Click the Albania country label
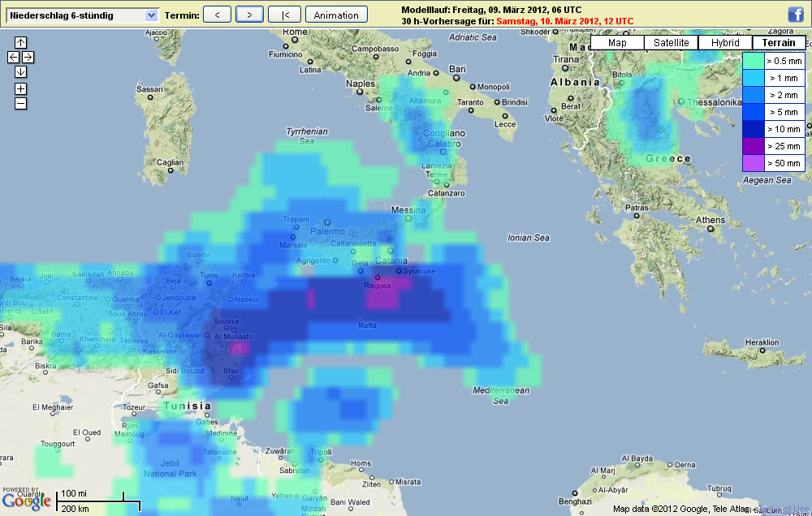Screen dimensions: 812x516 click(575, 82)
